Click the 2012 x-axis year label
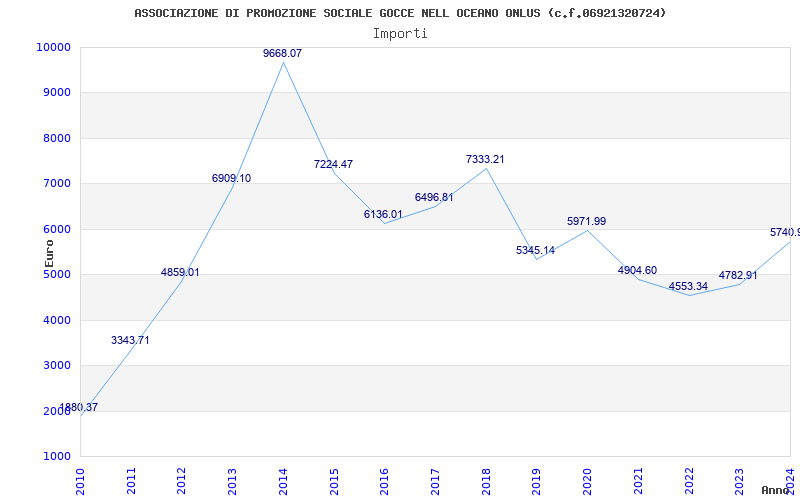Image resolution: width=800 pixels, height=500 pixels. [x=182, y=481]
